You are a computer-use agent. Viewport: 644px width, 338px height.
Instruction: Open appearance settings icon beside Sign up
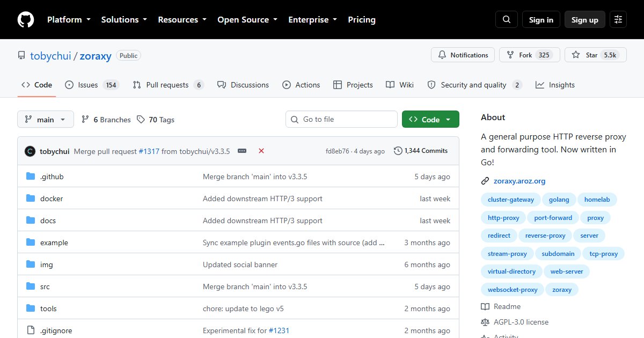click(618, 20)
